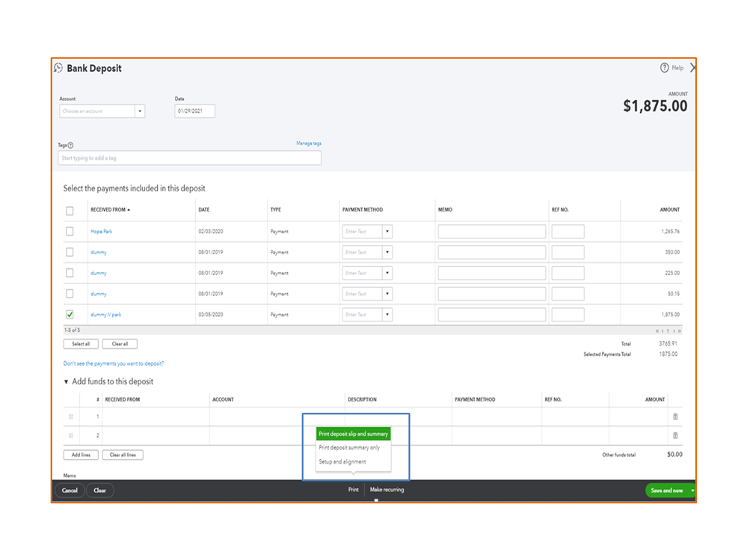The height and width of the screenshot is (560, 747).
Task: Click the 1,875.00 amount in dummy:V park row
Action: tap(670, 315)
